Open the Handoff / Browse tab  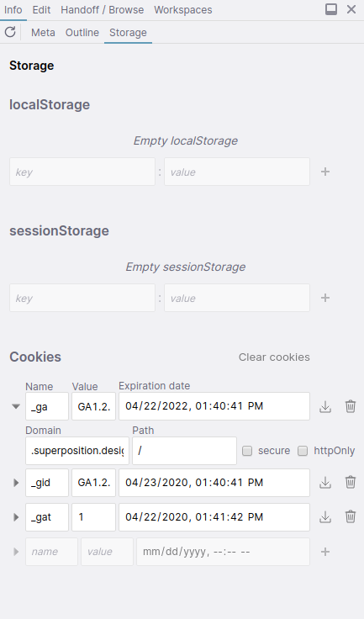[x=103, y=10]
